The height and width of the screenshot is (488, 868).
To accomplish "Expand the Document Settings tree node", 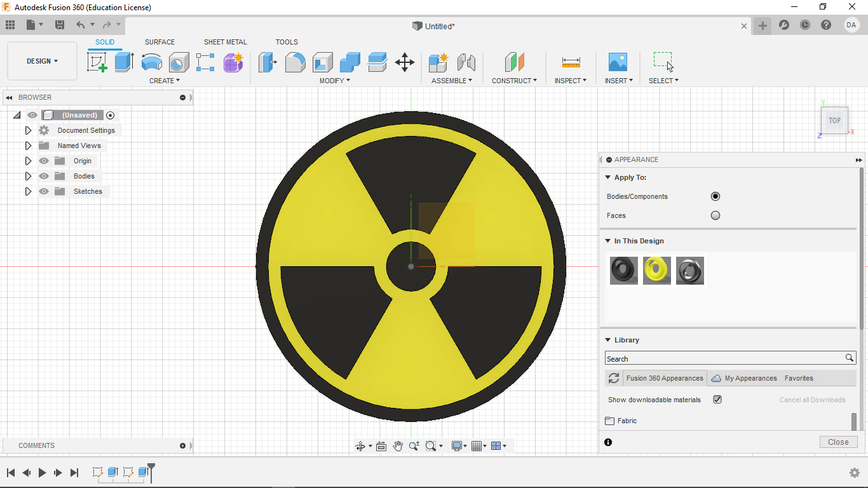I will (28, 130).
